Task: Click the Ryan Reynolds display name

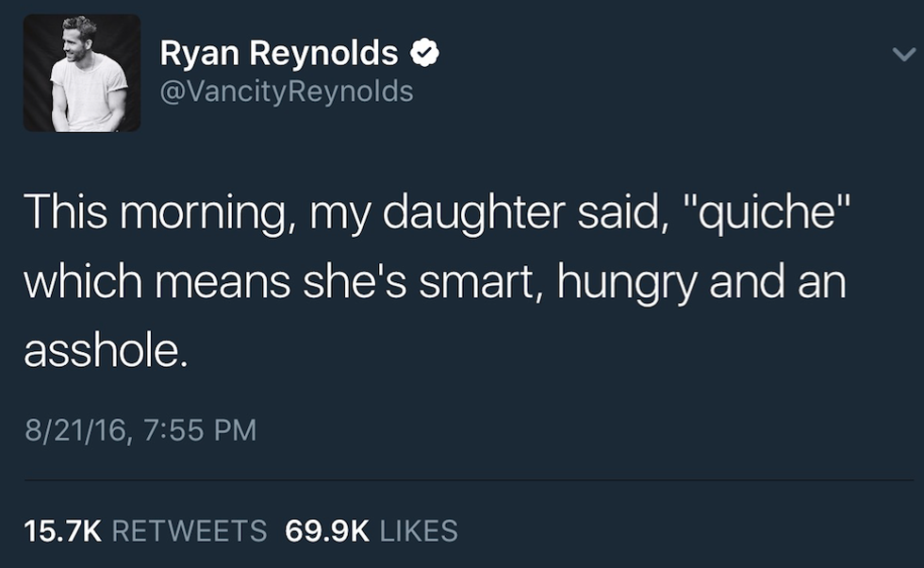Action: [x=279, y=55]
